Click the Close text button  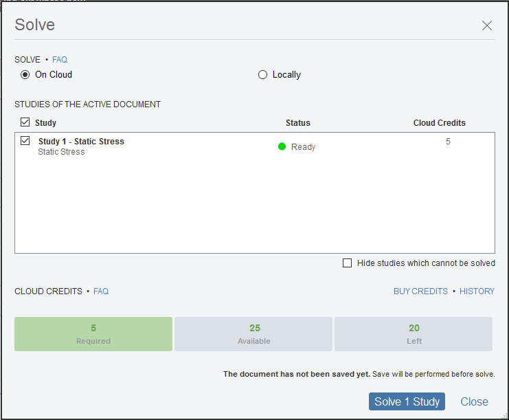(474, 402)
